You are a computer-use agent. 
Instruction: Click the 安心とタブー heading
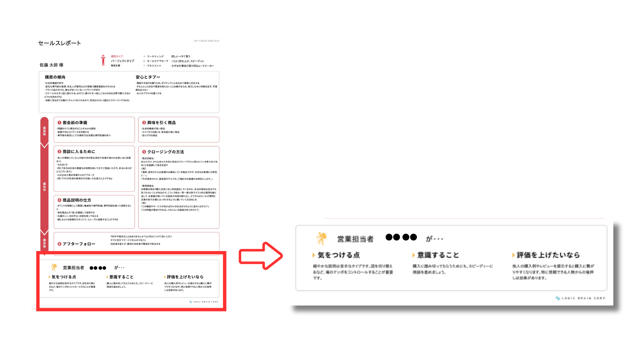coord(148,77)
